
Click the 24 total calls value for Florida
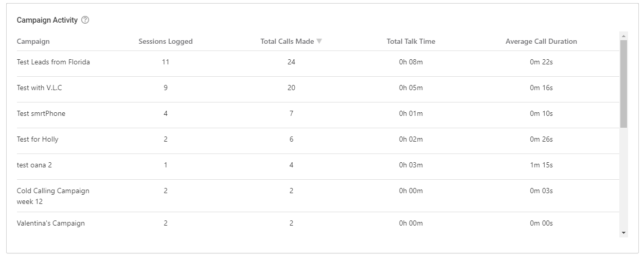(291, 62)
